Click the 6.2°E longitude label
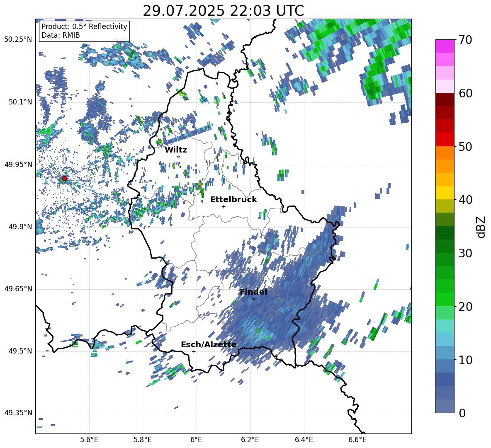Screen dimensions: 491x448 point(250,440)
